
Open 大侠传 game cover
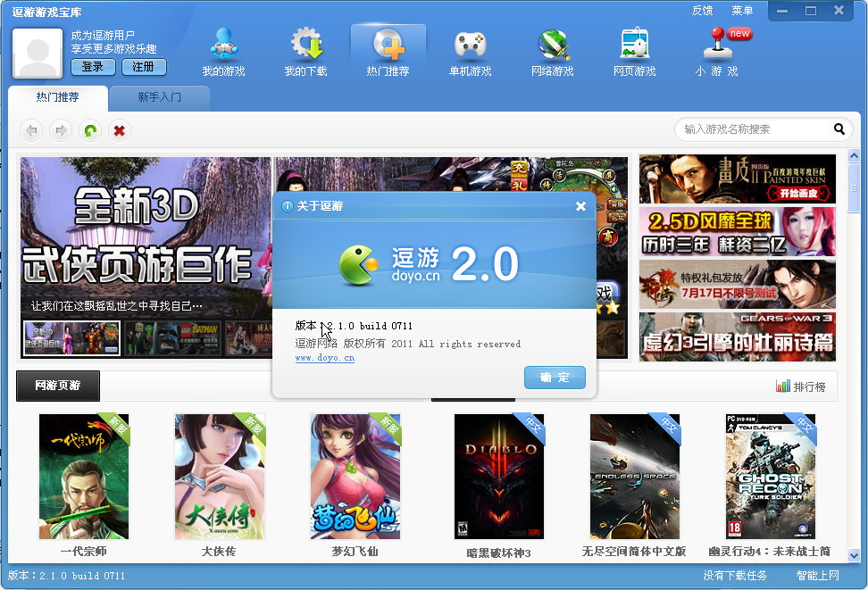pos(220,477)
